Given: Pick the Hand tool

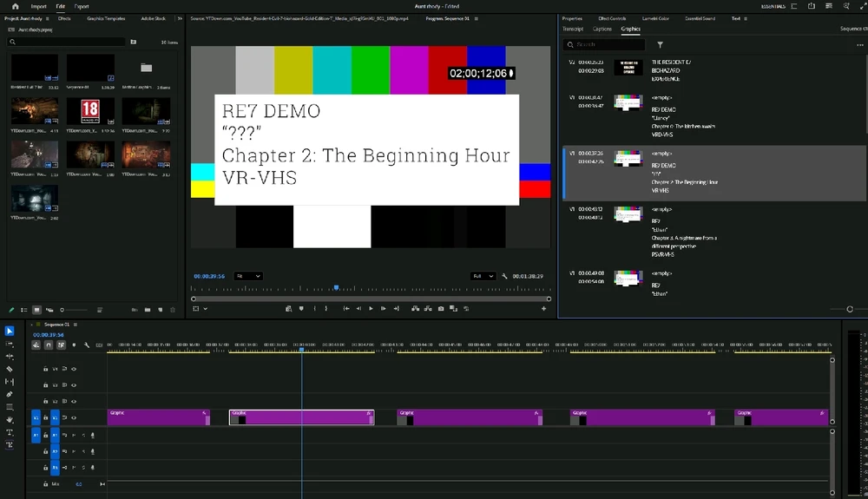Looking at the screenshot, I should click(x=10, y=420).
